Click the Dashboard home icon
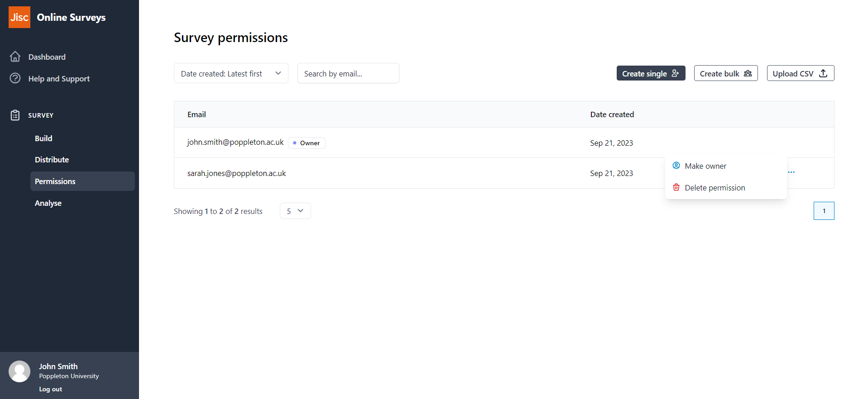 pyautogui.click(x=15, y=57)
